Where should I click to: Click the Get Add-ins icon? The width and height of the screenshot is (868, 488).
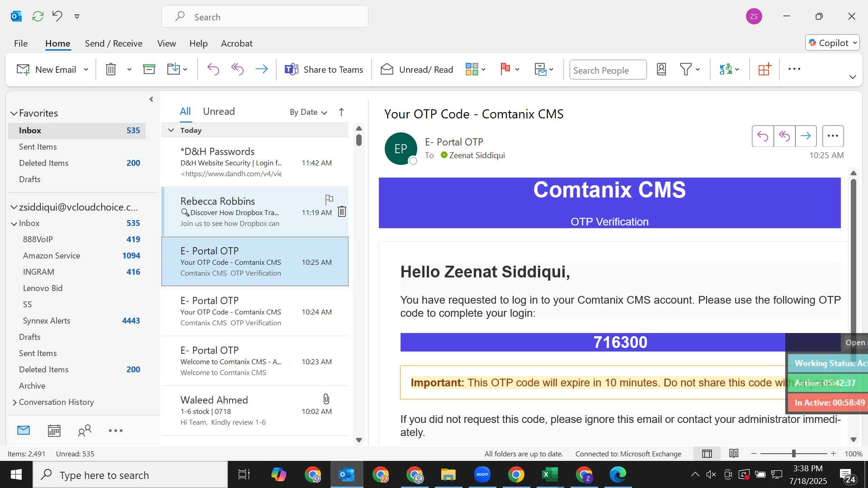click(764, 70)
